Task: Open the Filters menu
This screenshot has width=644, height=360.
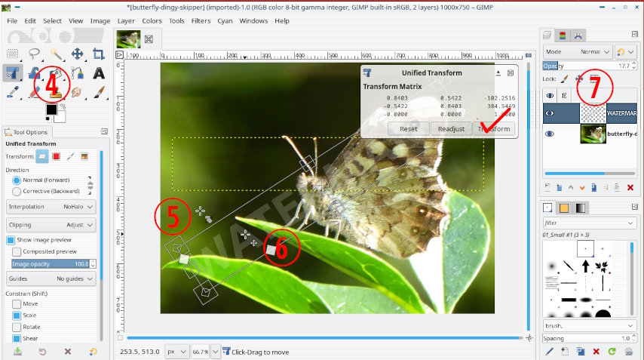Action: [201, 21]
